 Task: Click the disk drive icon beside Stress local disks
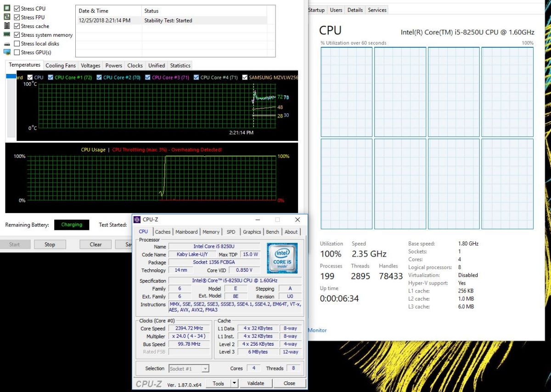tap(7, 44)
